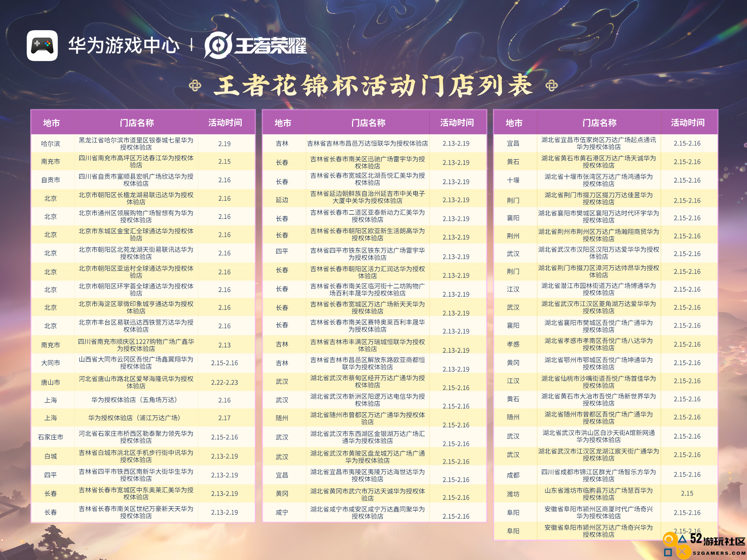Viewport: 747px width, 560px height.
Task: Select the 孝感 city cell
Action: pyautogui.click(x=513, y=344)
